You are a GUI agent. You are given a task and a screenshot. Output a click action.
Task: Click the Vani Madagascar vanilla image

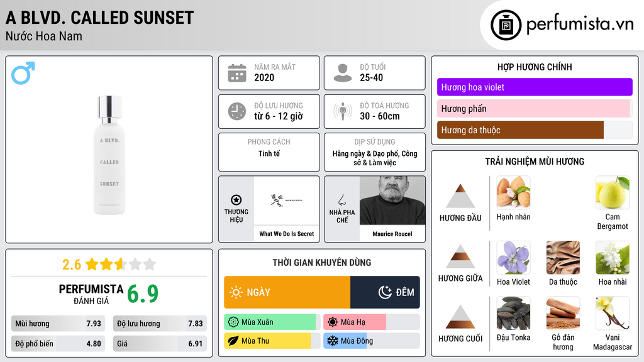(x=613, y=313)
